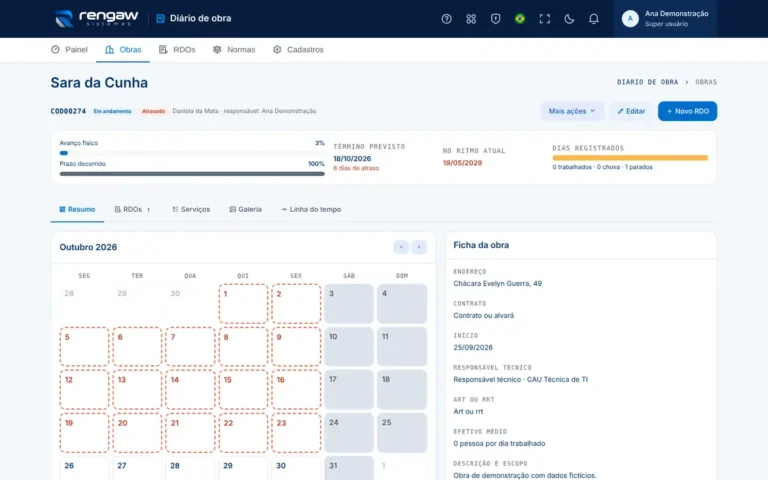Click the Sara da Cunha title
The width and height of the screenshot is (768, 480).
tap(99, 83)
